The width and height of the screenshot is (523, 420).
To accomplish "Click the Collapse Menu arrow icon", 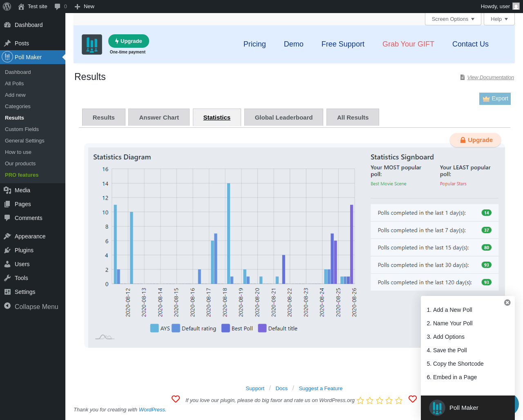I will coord(7,306).
